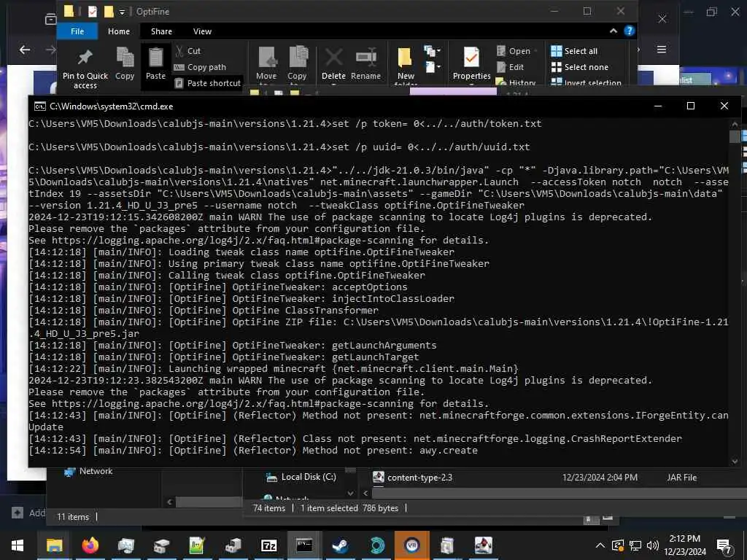This screenshot has height=560, width=747.
Task: Open 7-Zip from the taskbar
Action: pyautogui.click(x=268, y=545)
